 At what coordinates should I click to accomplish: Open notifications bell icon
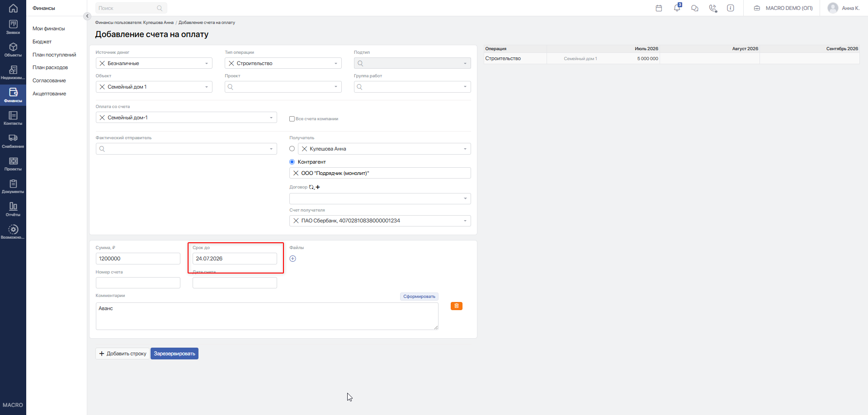677,8
